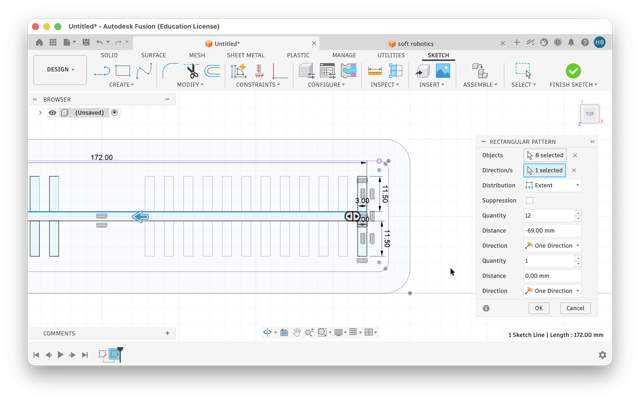The image size is (640, 402).
Task: Select the Trim scissors tool
Action: pos(191,71)
